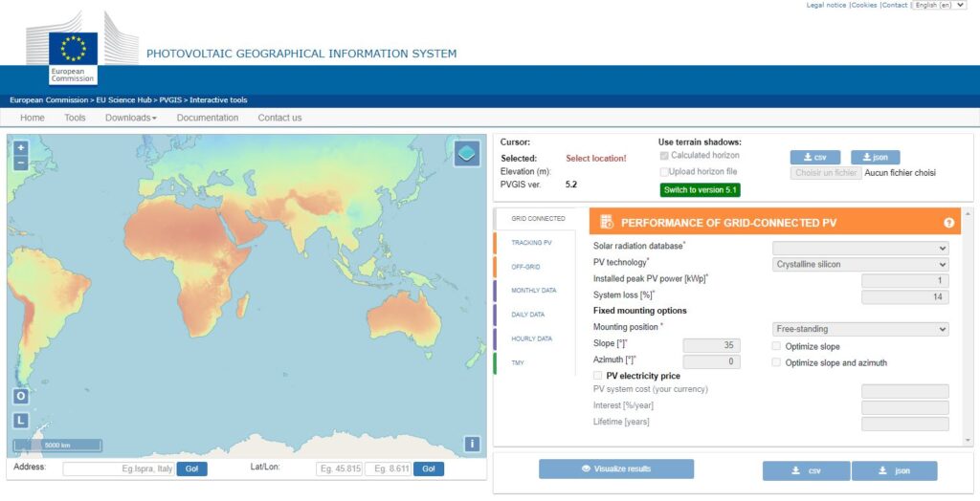The height and width of the screenshot is (501, 980).
Task: Click the 'Select location!' red text
Action: (595, 159)
